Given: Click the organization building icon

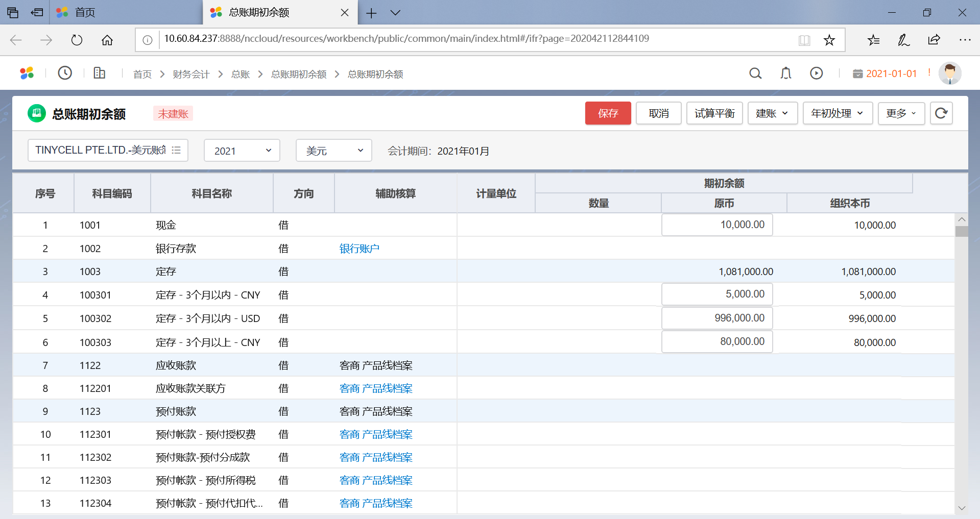Looking at the screenshot, I should tap(100, 73).
